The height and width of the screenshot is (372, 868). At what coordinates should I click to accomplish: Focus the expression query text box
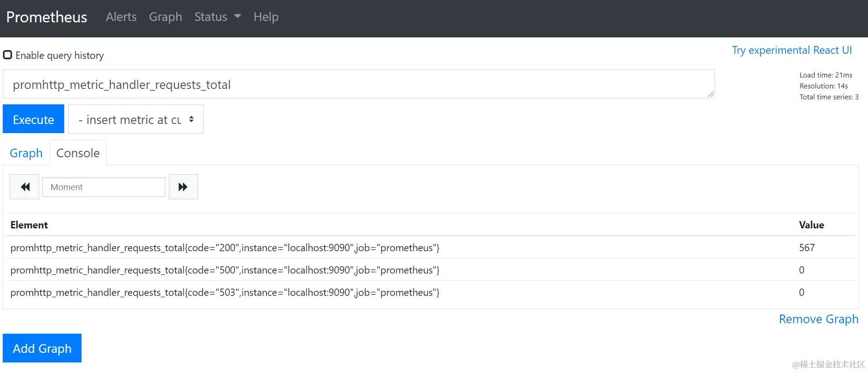tap(359, 84)
